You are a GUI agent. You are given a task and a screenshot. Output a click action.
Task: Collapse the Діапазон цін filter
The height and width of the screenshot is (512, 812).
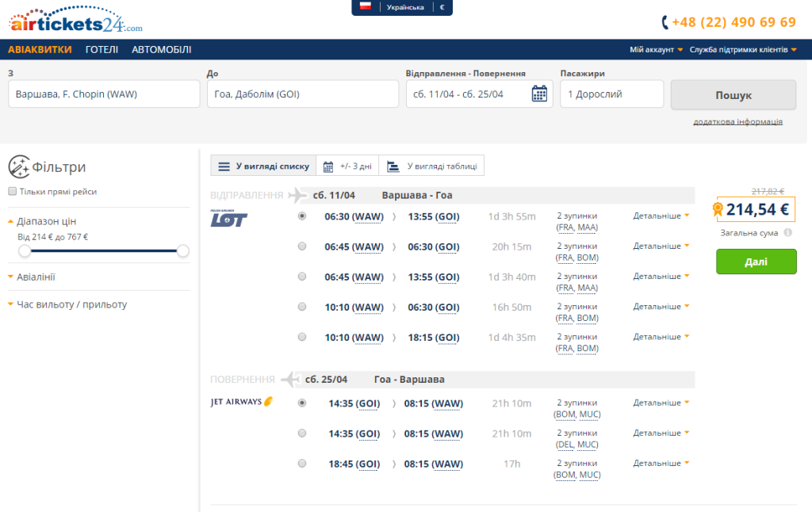coord(43,221)
